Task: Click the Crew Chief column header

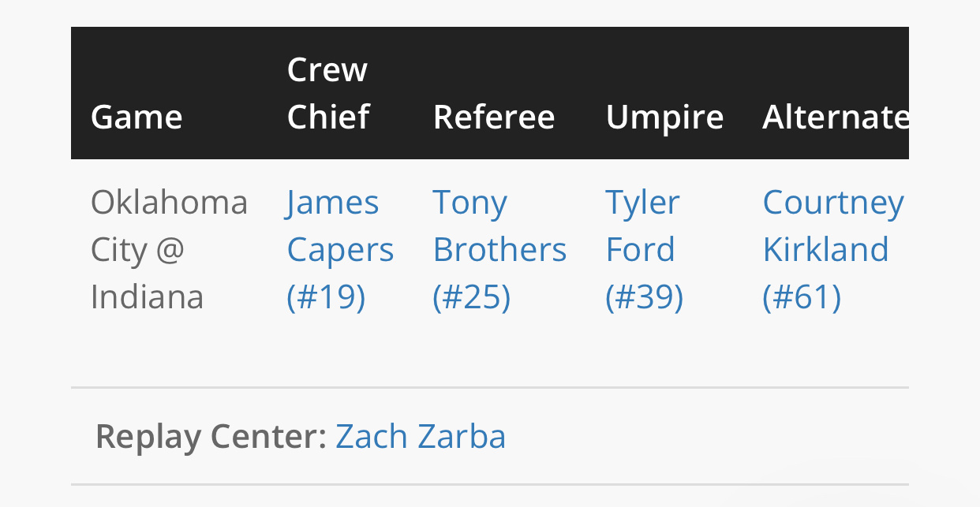Action: pyautogui.click(x=328, y=93)
